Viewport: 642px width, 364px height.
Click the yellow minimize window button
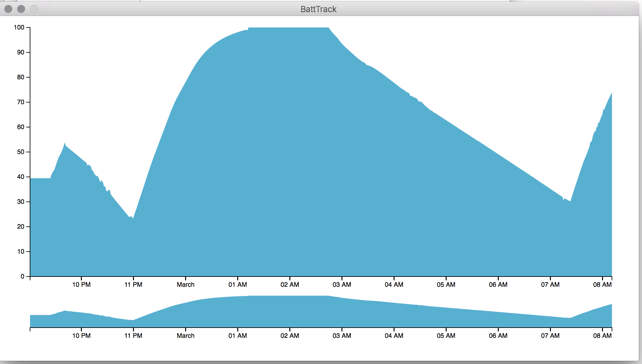pyautogui.click(x=21, y=9)
